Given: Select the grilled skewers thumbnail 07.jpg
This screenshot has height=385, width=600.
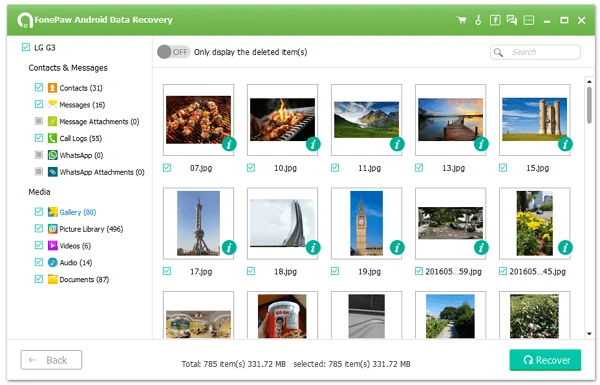Looking at the screenshot, I should pyautogui.click(x=199, y=120).
